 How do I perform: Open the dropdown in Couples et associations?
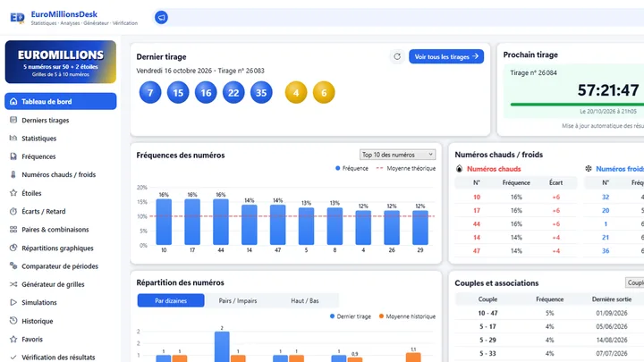coord(634,282)
